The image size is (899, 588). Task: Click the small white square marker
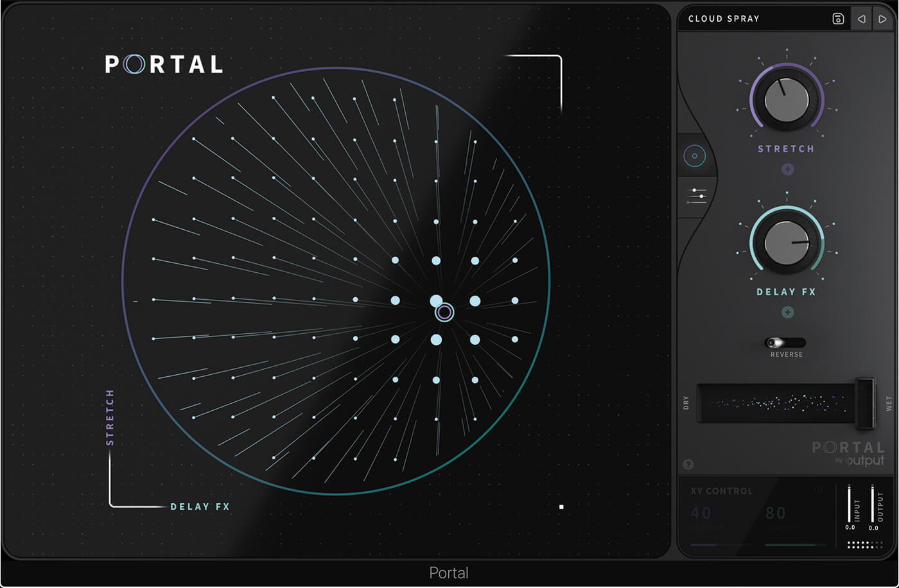(x=561, y=507)
